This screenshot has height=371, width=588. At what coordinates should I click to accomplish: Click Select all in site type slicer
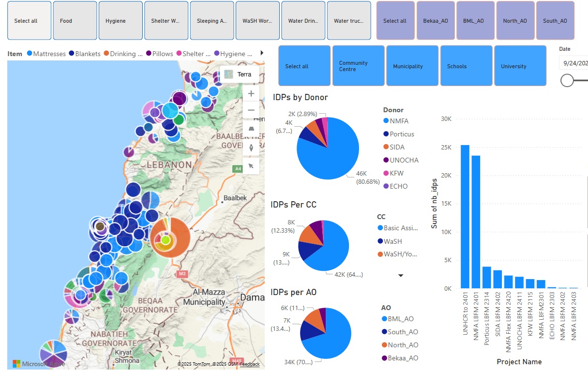click(x=304, y=66)
